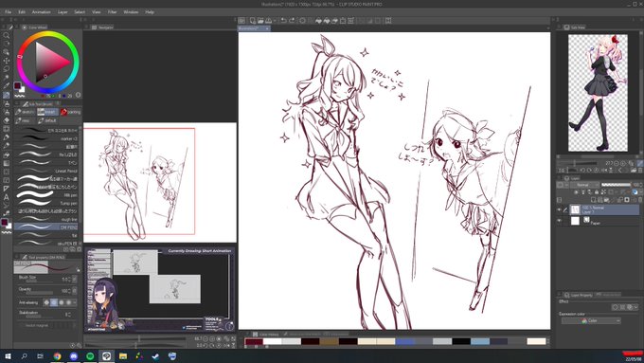Select the Lasso selection tool

[x=7, y=69]
